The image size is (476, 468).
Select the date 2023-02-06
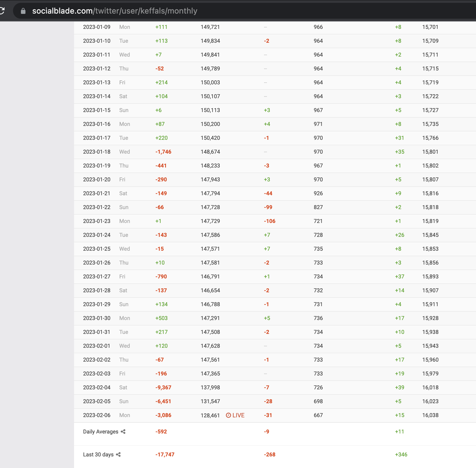[x=97, y=415]
